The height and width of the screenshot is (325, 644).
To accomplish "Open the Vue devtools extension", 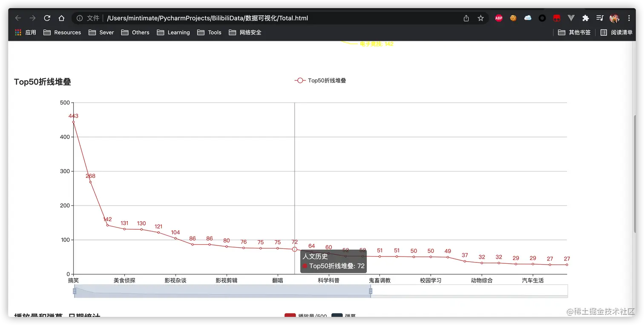I will pos(571,18).
